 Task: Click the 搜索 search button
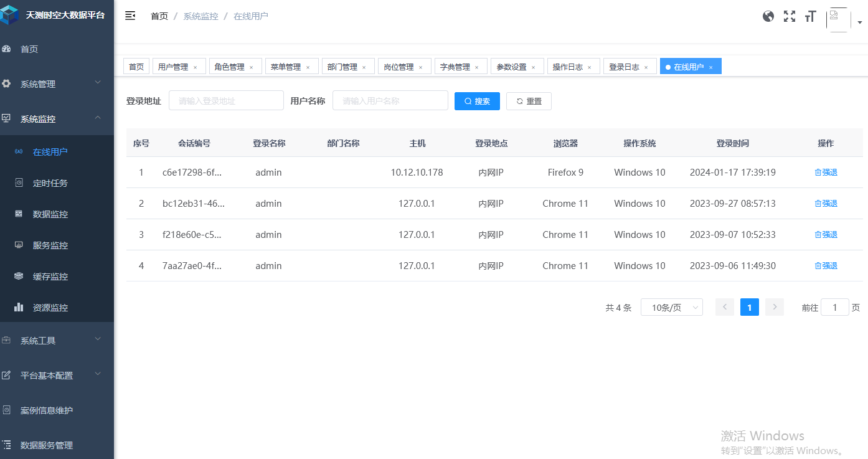[x=477, y=101]
